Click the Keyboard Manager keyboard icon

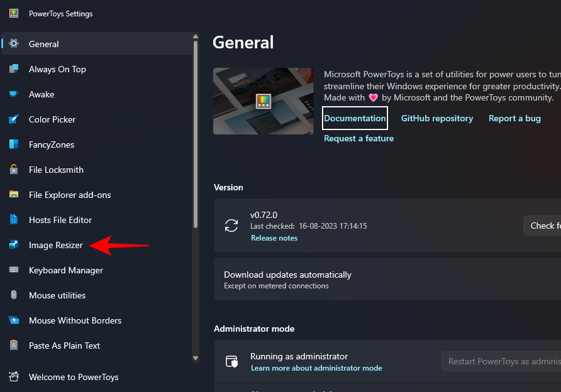click(14, 270)
